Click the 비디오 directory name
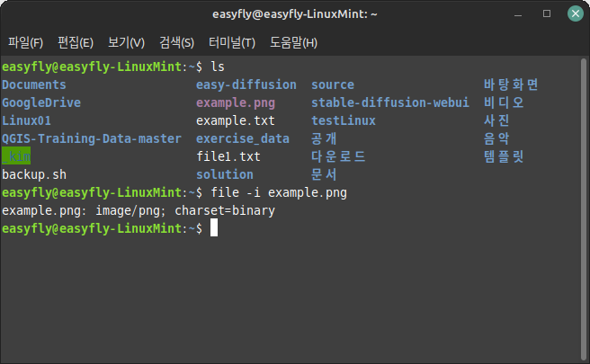 [x=504, y=102]
